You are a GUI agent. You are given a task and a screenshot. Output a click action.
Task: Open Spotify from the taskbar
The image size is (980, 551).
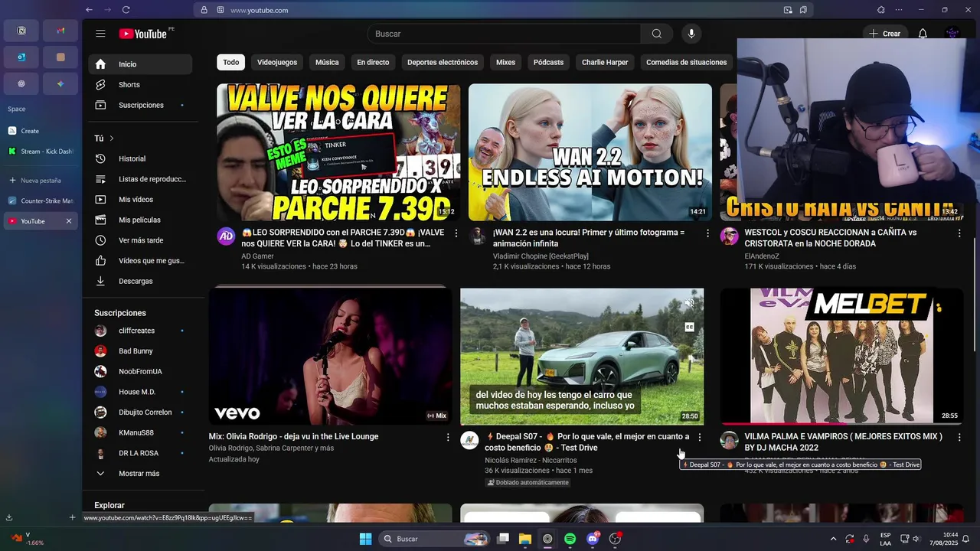(570, 539)
